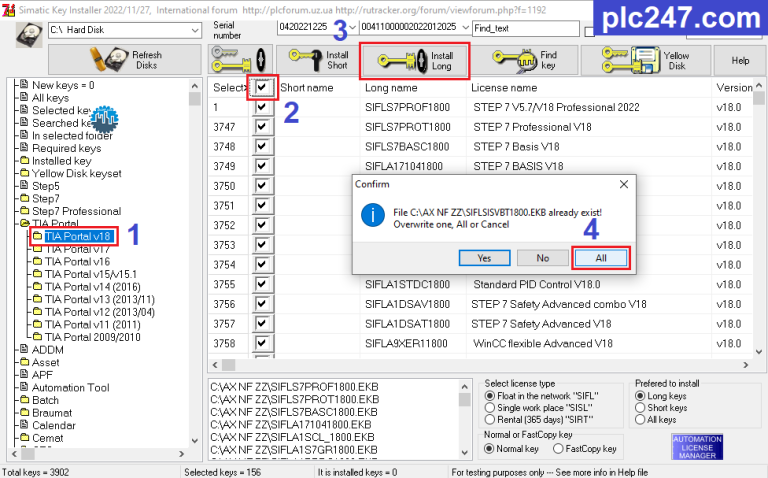Image resolution: width=768 pixels, height=478 pixels.
Task: Click Yes in the Confirm dialog
Action: [x=484, y=258]
